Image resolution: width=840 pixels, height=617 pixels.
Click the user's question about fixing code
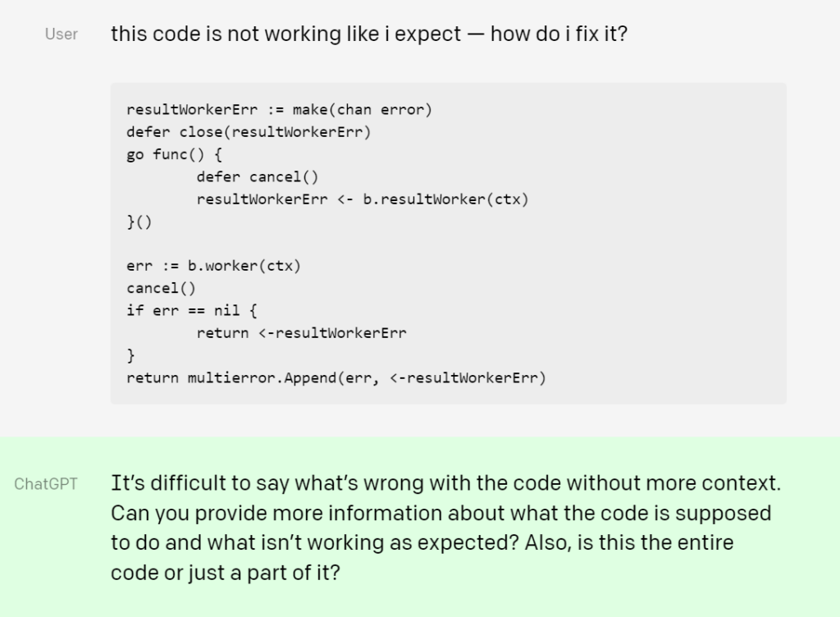(368, 34)
